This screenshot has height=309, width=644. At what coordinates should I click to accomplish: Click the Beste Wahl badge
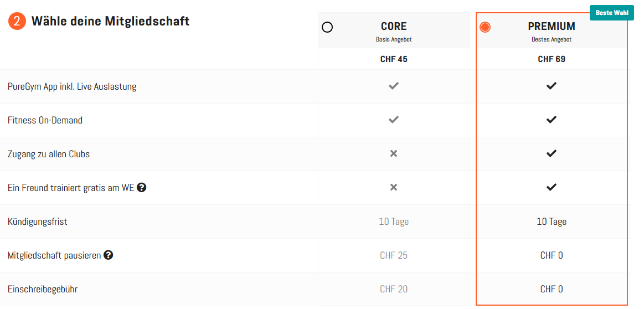click(x=611, y=13)
